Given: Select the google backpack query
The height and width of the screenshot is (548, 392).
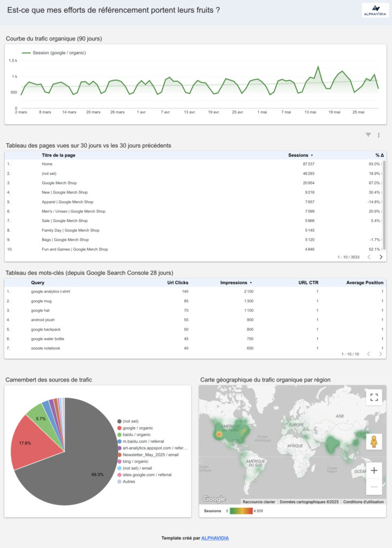Looking at the screenshot, I should (46, 330).
